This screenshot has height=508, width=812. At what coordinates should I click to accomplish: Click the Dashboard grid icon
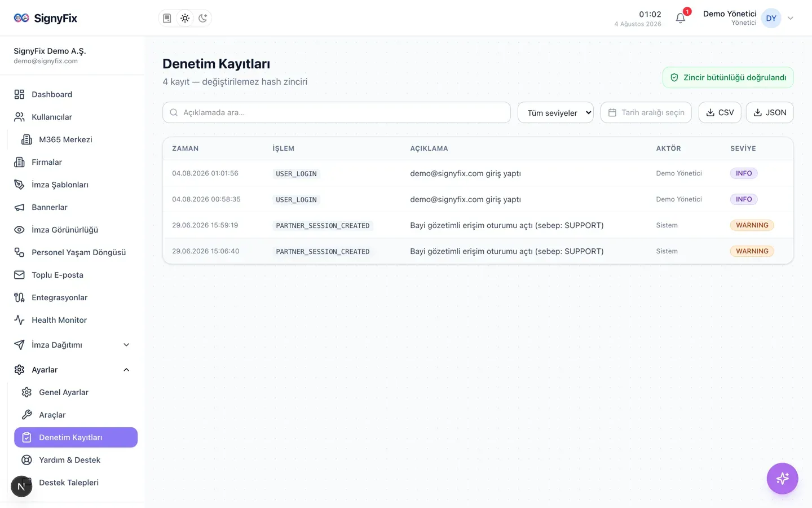coord(19,94)
